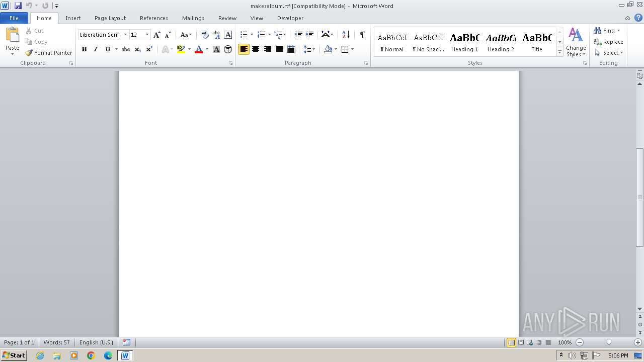
Task: Open the Line Spacing dropdown
Action: coord(309,49)
